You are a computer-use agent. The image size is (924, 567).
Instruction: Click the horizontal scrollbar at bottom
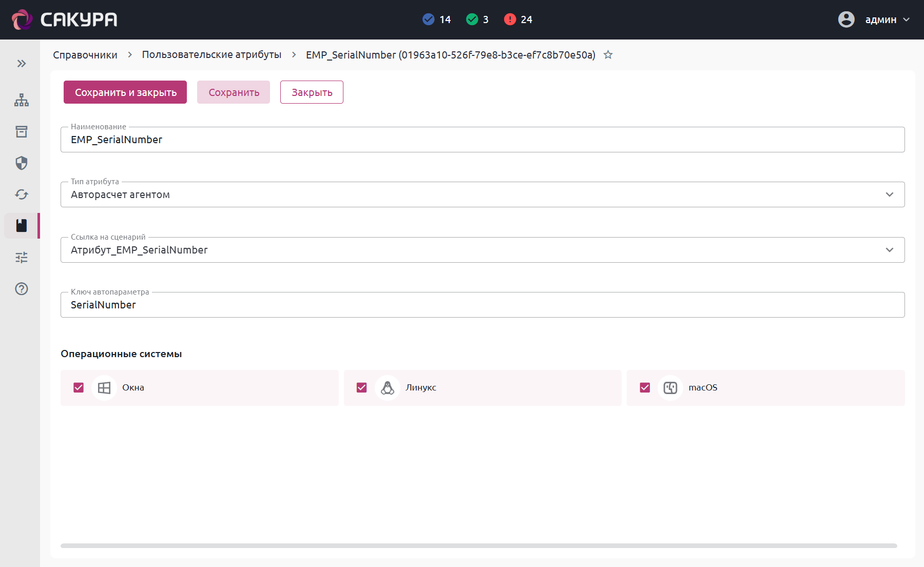pyautogui.click(x=479, y=546)
